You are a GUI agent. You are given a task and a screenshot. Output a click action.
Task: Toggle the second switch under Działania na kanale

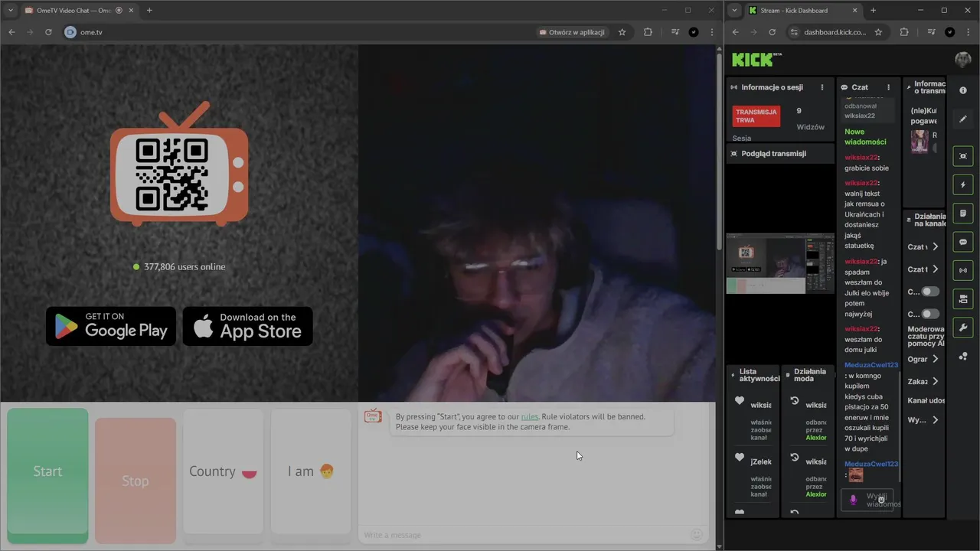tap(930, 314)
